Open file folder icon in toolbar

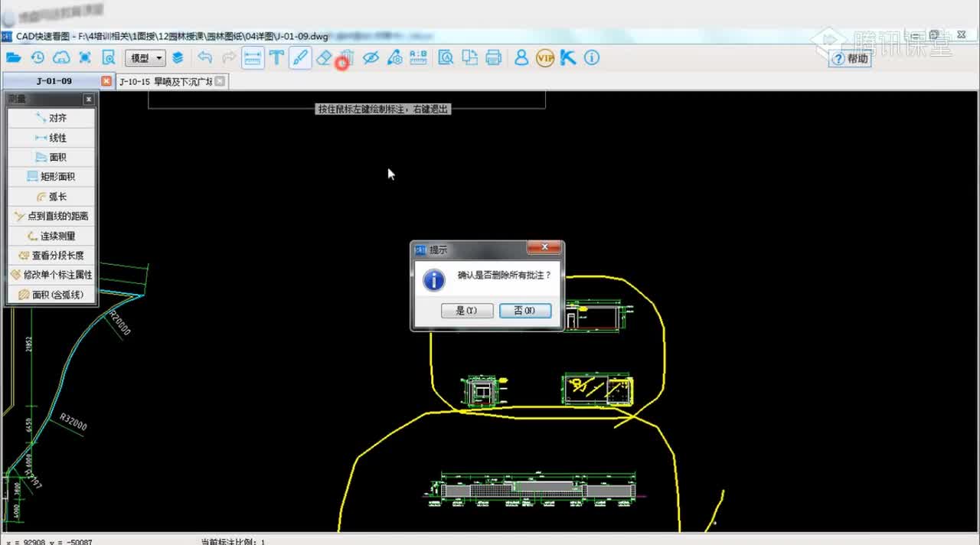pyautogui.click(x=14, y=57)
